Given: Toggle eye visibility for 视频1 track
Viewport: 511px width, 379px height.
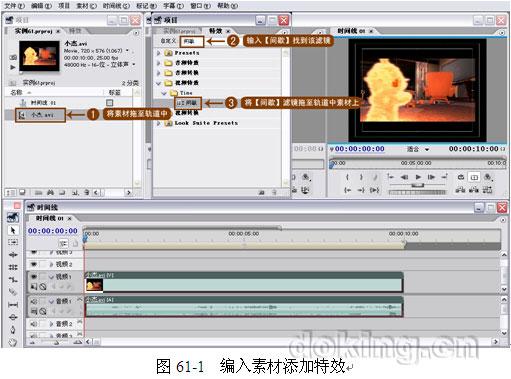Looking at the screenshot, I should point(34,276).
